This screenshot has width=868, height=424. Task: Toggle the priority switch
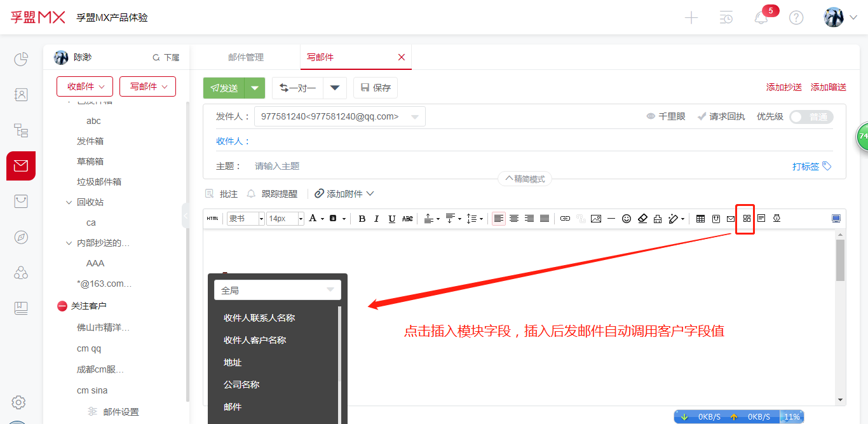point(811,117)
